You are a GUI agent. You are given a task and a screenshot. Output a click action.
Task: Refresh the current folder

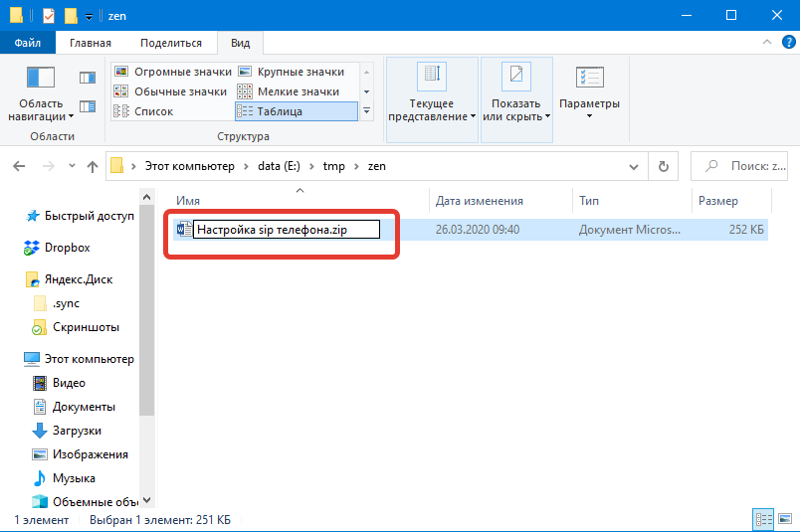(664, 166)
